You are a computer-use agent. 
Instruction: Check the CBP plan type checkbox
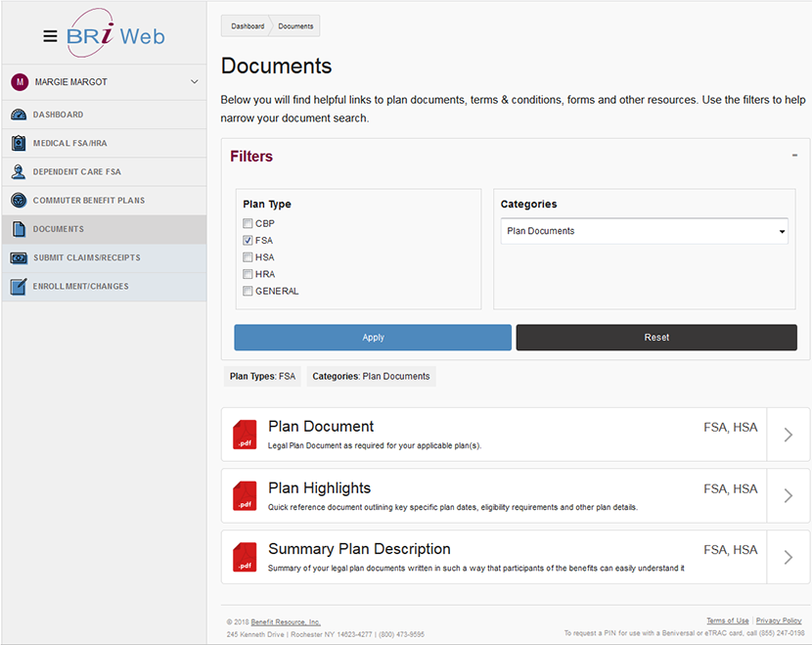point(248,223)
